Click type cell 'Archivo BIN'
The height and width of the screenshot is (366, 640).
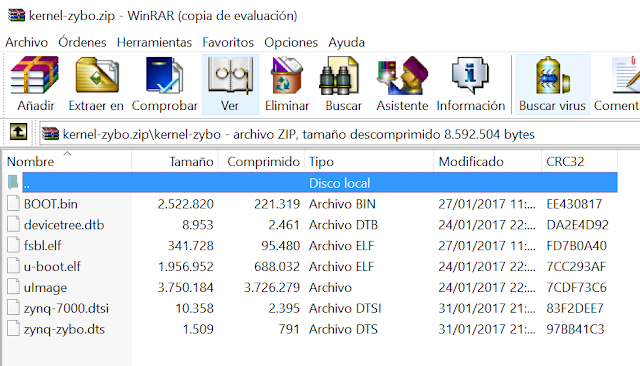pos(342,204)
